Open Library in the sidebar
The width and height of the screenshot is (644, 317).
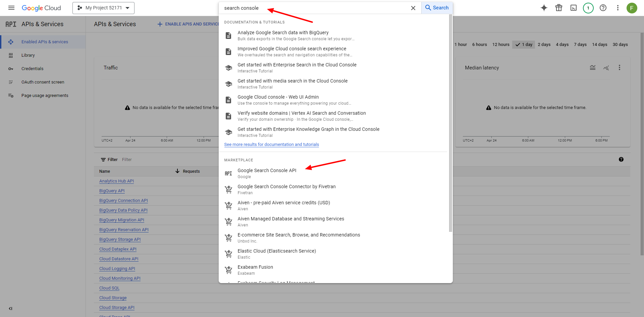tap(43, 55)
